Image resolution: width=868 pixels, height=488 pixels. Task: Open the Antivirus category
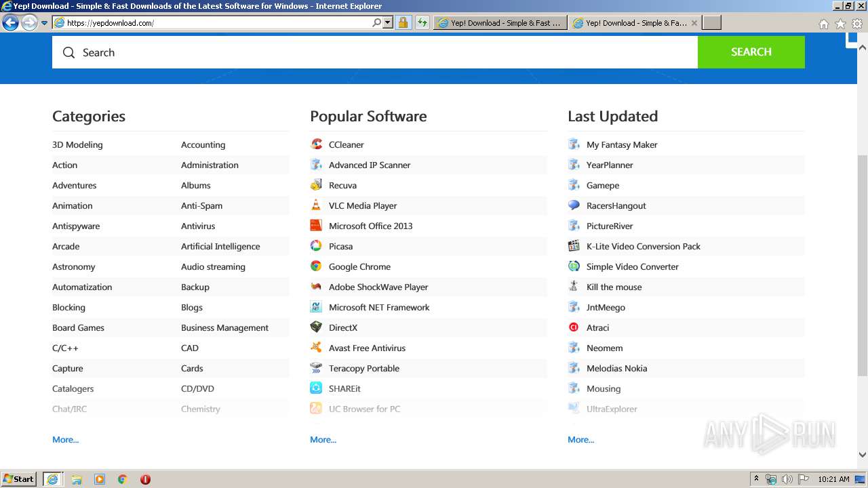point(198,226)
